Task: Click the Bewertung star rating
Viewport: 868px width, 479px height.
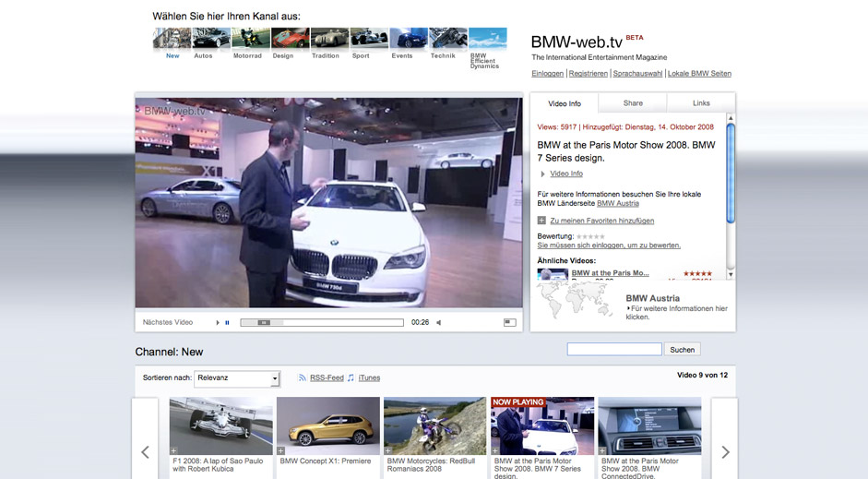Action: point(590,236)
